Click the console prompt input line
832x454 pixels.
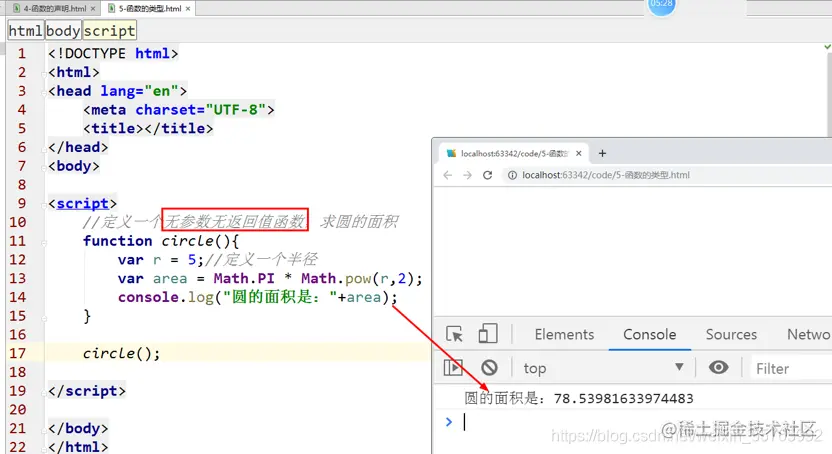point(637,422)
